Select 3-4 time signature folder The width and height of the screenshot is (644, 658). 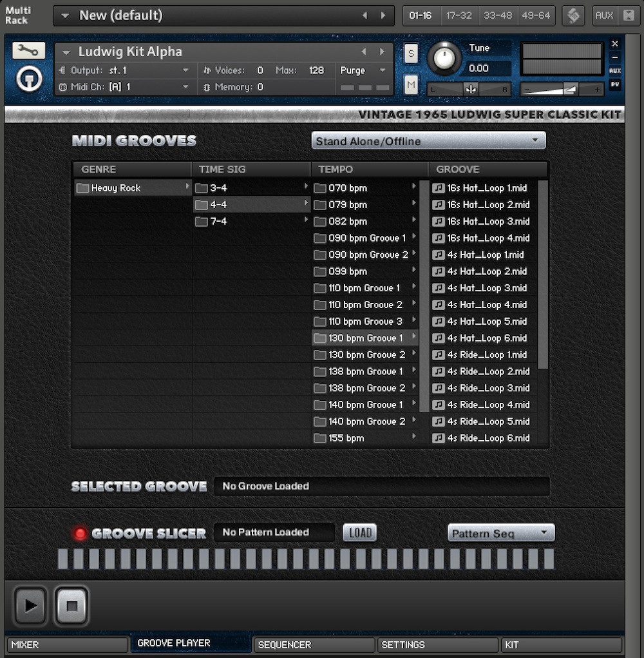[x=252, y=188]
